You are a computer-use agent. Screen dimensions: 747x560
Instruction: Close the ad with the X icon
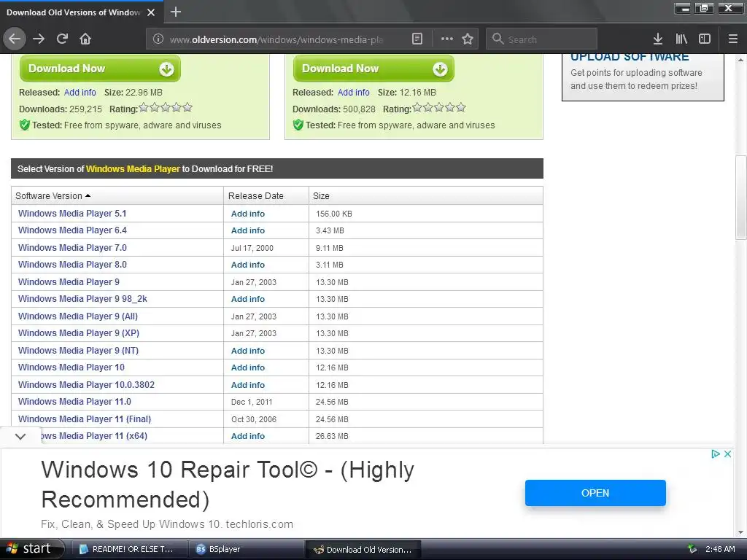(x=727, y=454)
